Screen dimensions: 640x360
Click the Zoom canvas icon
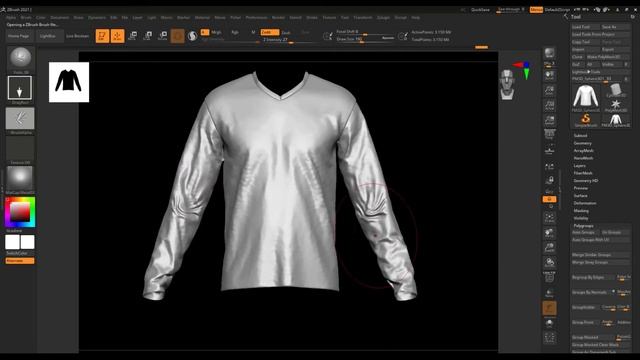[x=549, y=91]
